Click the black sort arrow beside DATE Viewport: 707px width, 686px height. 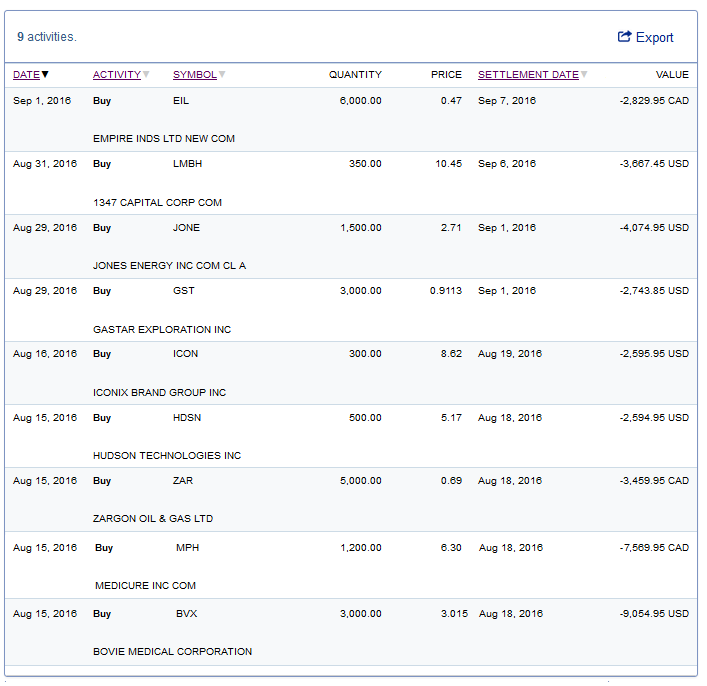pos(45,75)
